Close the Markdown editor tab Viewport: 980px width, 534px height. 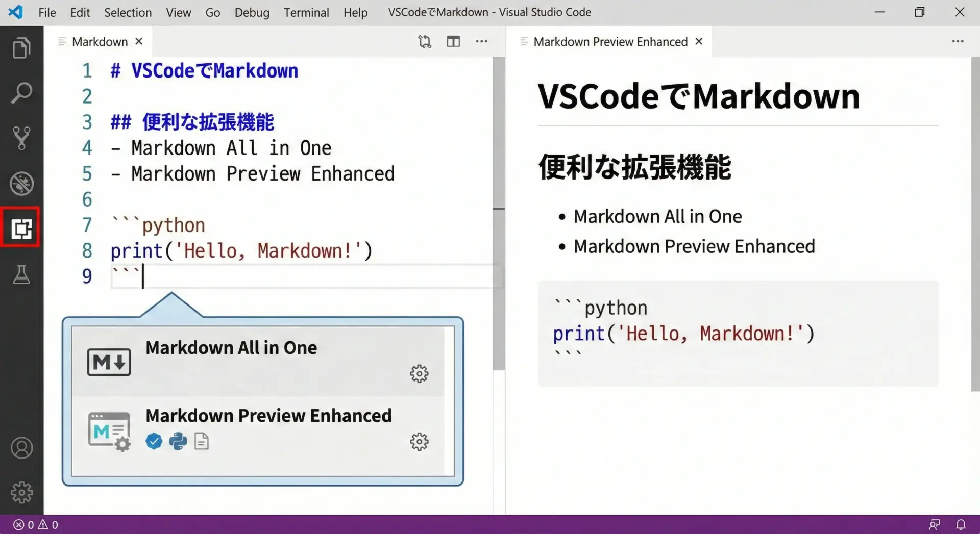click(x=139, y=42)
